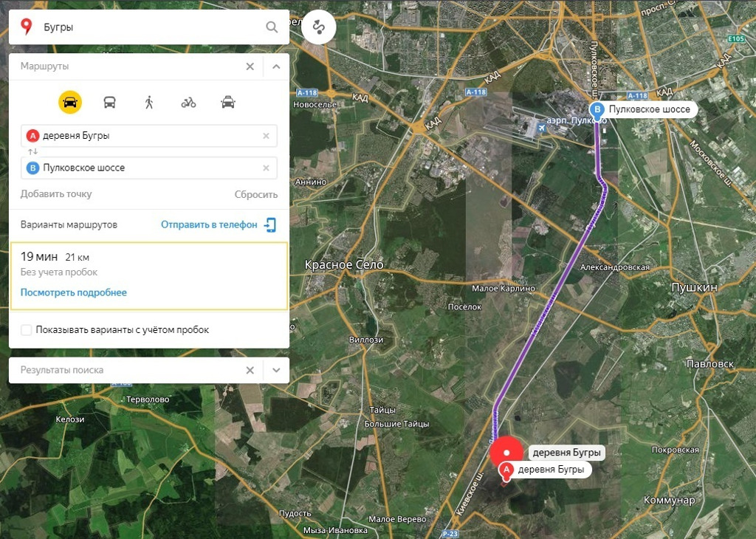This screenshot has width=756, height=539.
Task: Click Терволово label on map
Action: click(x=148, y=399)
